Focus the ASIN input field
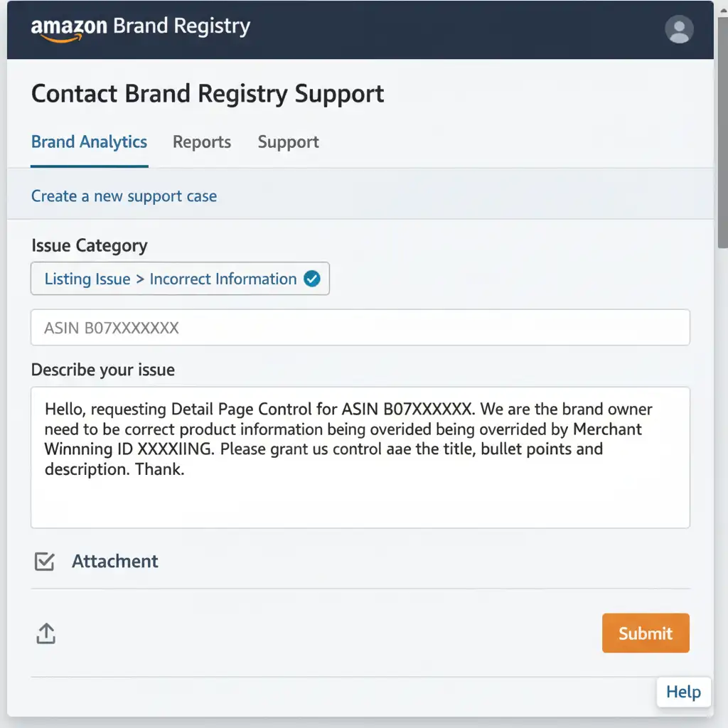The width and height of the screenshot is (728, 728). 360,328
